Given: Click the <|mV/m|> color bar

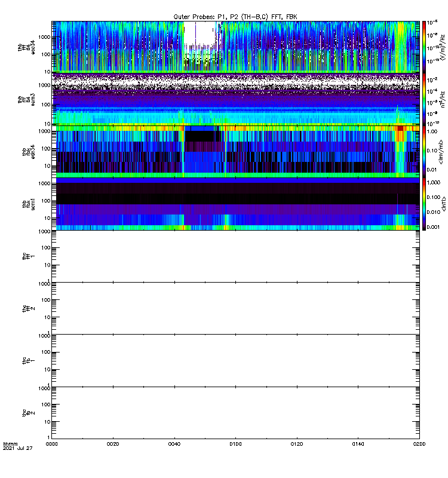Looking at the screenshot, I should (424, 152).
